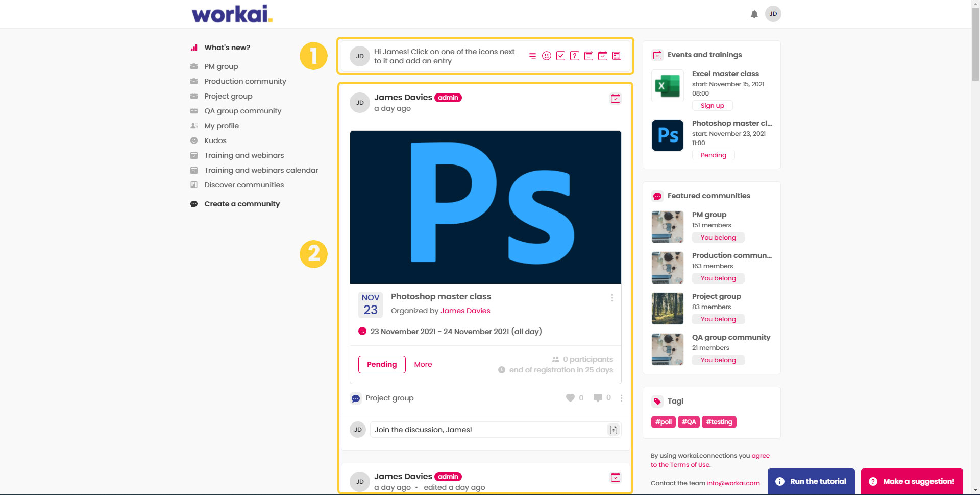Click Project group link below the post

tap(389, 398)
